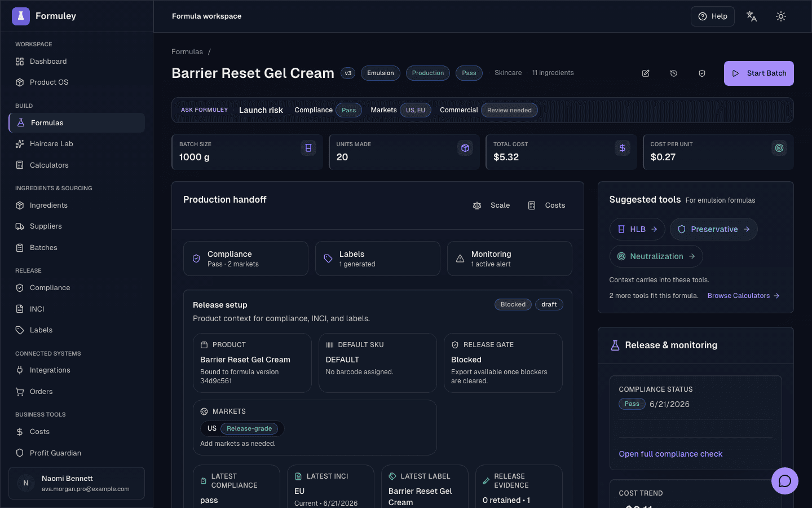Click the Cost Per Unit target icon
This screenshot has width=812, height=508.
(x=779, y=148)
